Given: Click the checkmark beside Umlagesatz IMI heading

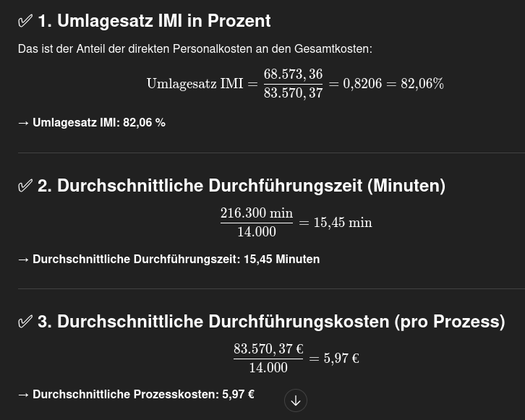Looking at the screenshot, I should coord(25,22).
